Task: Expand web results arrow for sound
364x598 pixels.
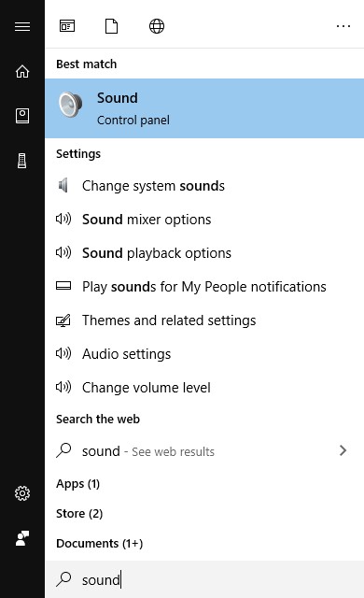Action: click(343, 450)
